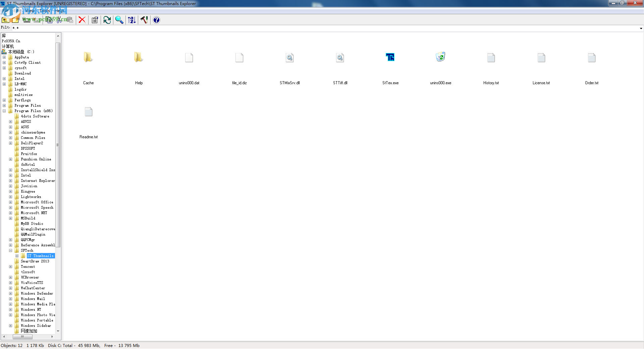
Task: Open properties via the clipboard list icon
Action: (95, 20)
